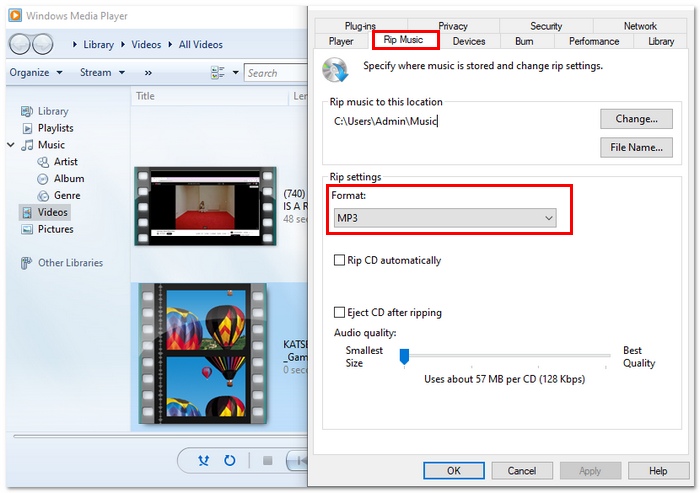Image resolution: width=700 pixels, height=493 pixels.
Task: Turn on repeat in the player controls
Action: [x=229, y=460]
